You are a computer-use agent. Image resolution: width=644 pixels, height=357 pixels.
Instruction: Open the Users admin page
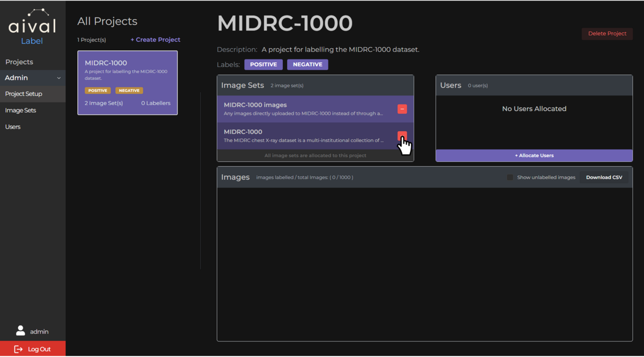[13, 127]
